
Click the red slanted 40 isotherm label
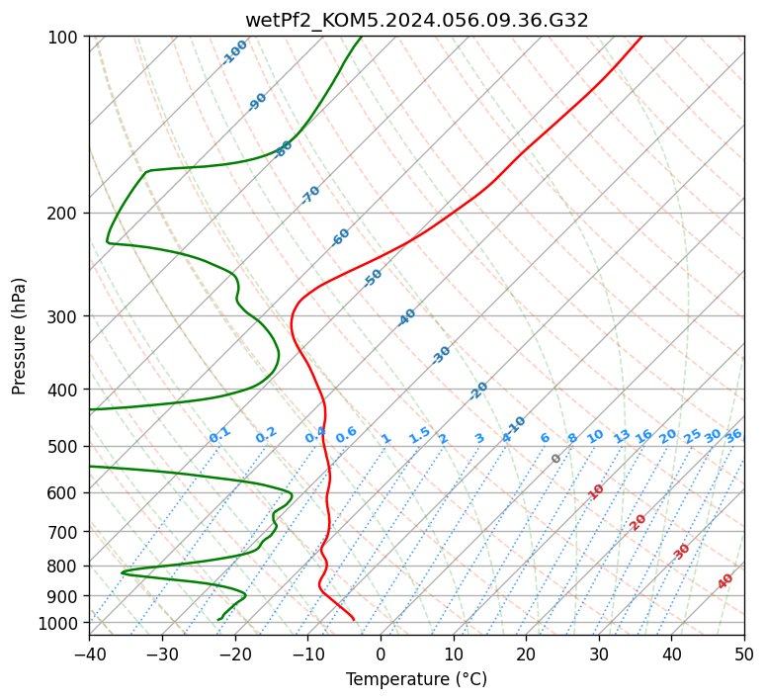click(724, 581)
